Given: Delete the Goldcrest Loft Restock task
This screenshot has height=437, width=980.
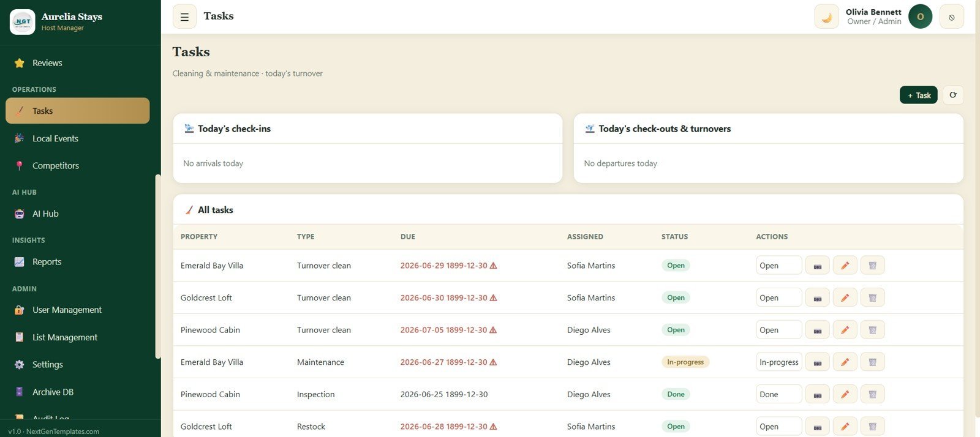Looking at the screenshot, I should coord(872,427).
